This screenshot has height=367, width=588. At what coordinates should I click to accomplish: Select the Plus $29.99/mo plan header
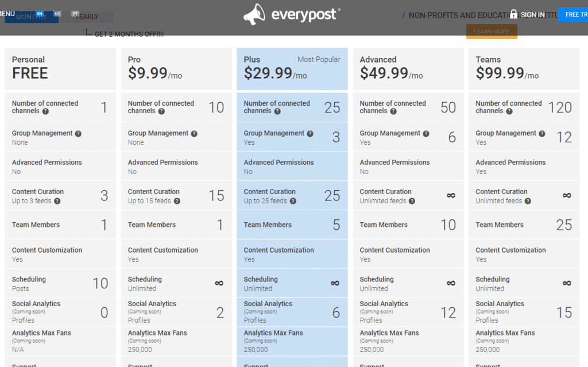[292, 69]
